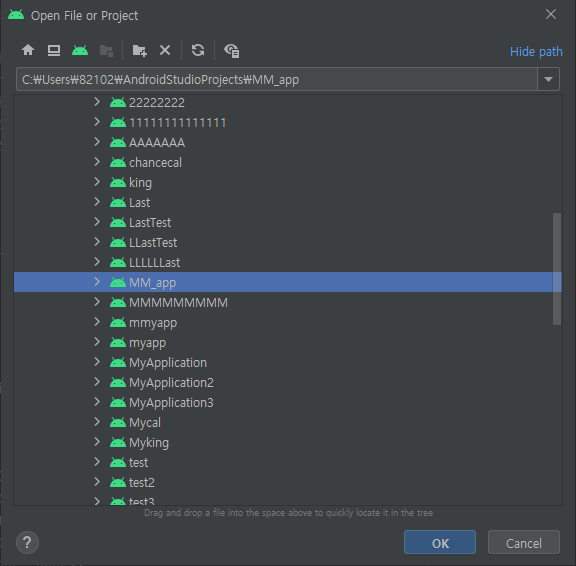Click the greyed module directory icon

point(106,50)
